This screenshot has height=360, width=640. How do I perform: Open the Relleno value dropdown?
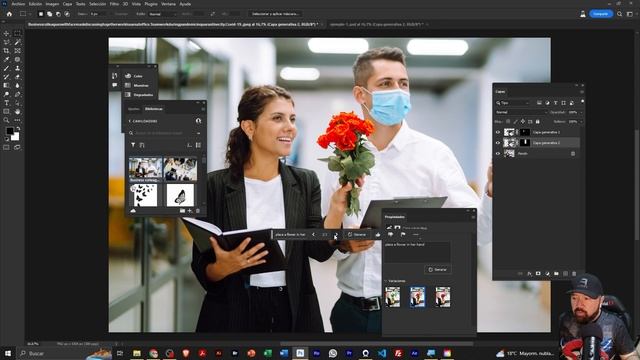[582, 122]
